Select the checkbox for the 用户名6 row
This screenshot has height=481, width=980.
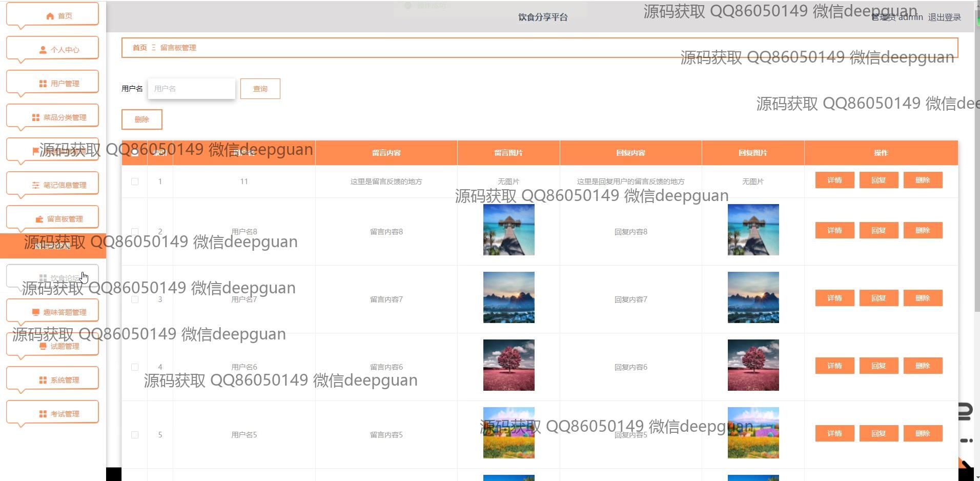click(135, 367)
